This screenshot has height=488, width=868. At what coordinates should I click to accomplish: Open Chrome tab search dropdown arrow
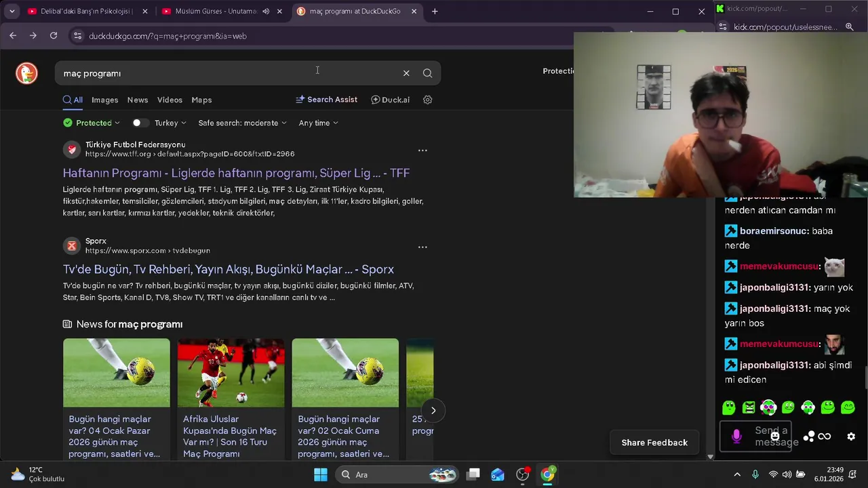click(12, 12)
